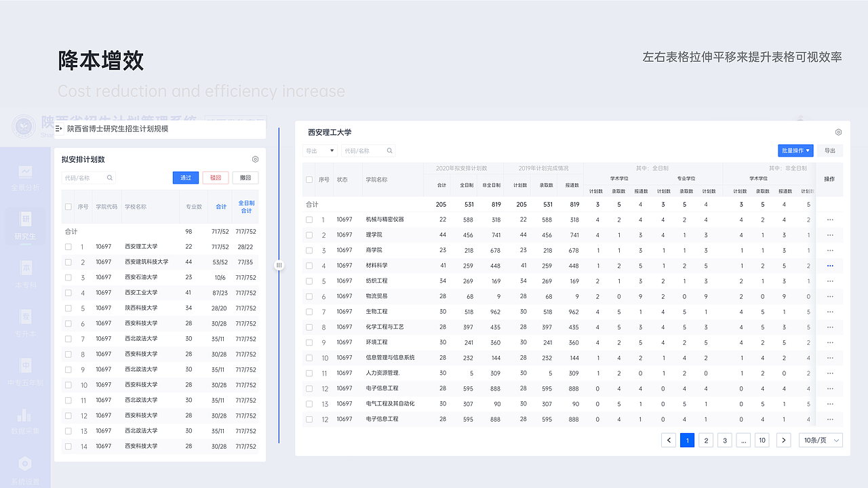Viewport: 868px width, 488px height.
Task: Click the 合计 column header in left table
Action: pyautogui.click(x=221, y=207)
